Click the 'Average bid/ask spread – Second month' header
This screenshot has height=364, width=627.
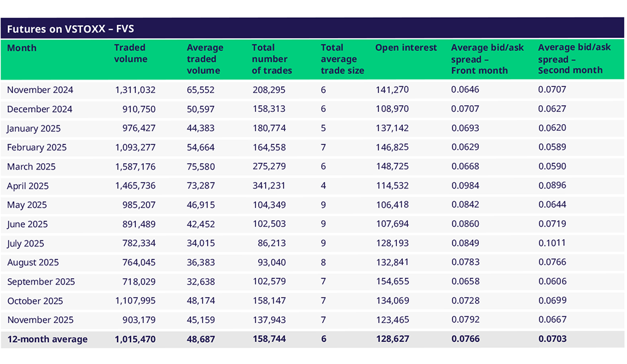tap(574, 59)
